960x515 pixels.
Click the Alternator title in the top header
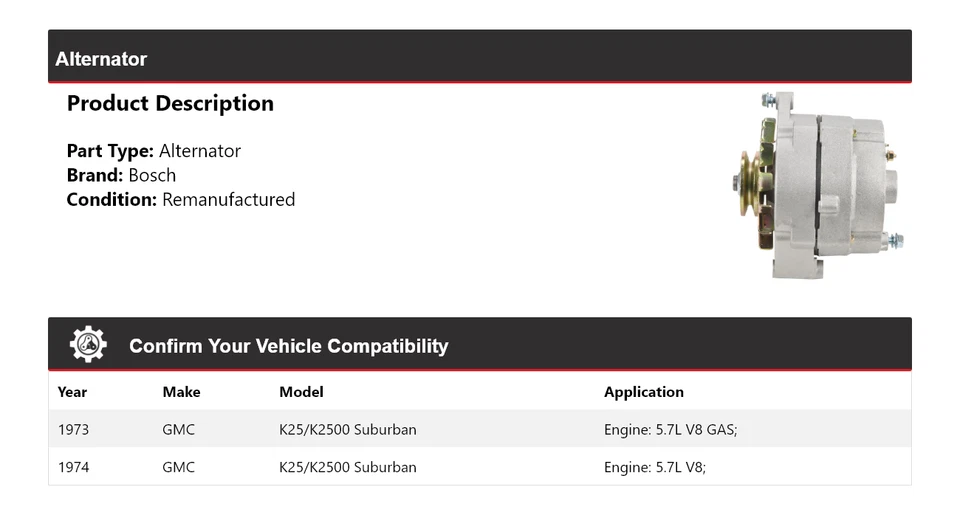click(x=101, y=59)
